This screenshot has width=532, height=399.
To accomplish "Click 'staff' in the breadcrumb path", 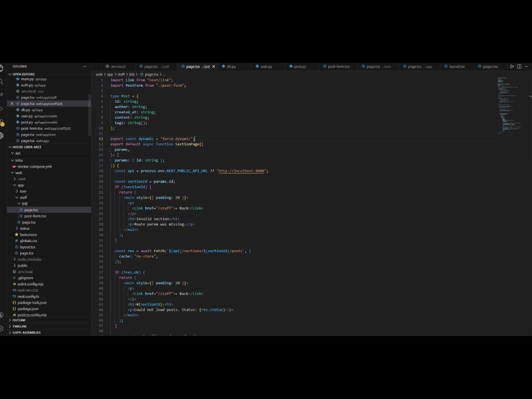I will tap(121, 74).
